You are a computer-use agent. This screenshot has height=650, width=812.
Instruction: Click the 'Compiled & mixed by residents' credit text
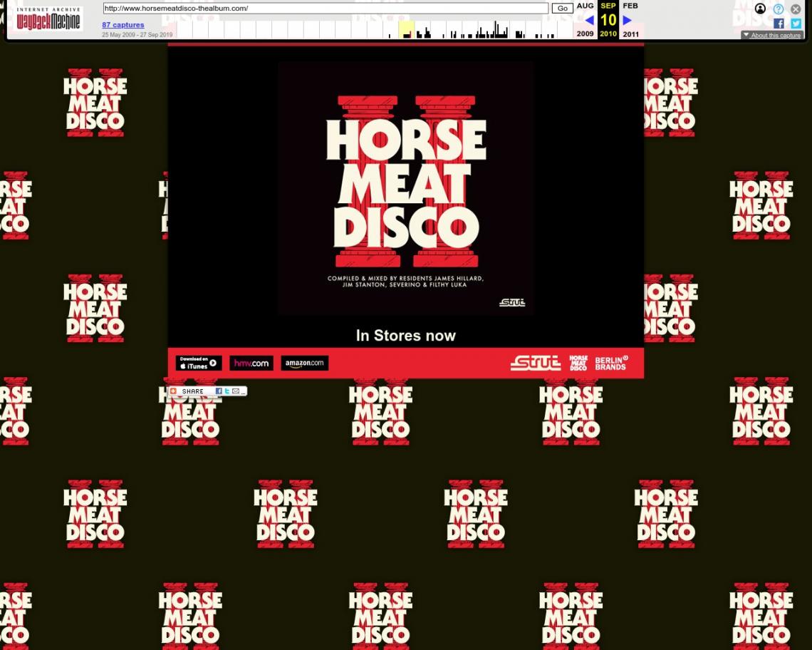point(405,282)
